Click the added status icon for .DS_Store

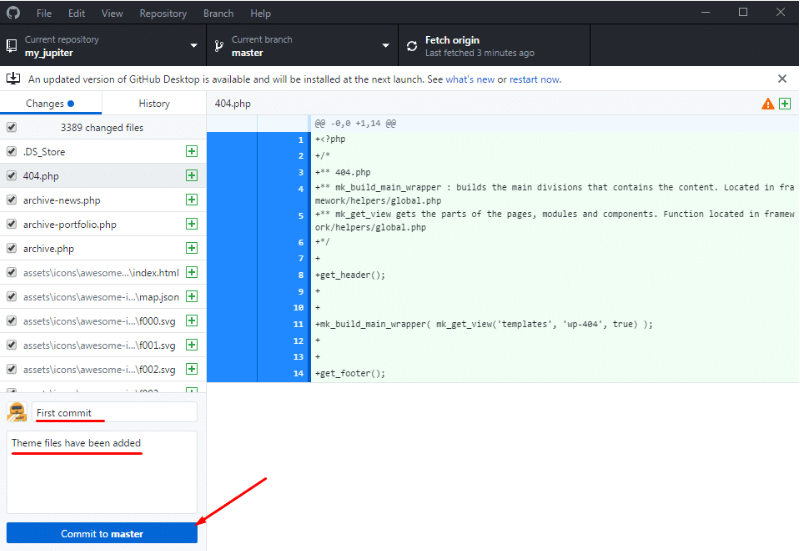[192, 151]
